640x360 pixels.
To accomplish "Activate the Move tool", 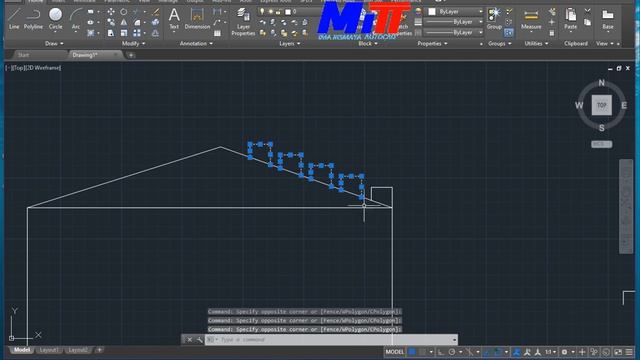I will point(111,12).
